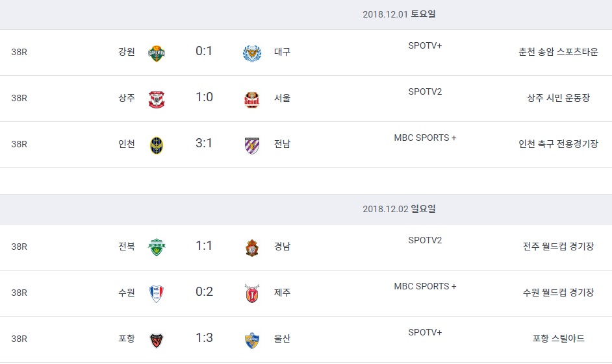The width and height of the screenshot is (612, 364).
Task: Click the Jeju team crest
Action: [x=252, y=293]
